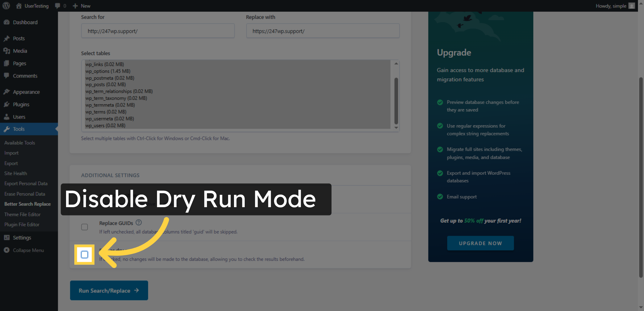Open the New content dropdown
This screenshot has width=644, height=311.
tap(81, 6)
